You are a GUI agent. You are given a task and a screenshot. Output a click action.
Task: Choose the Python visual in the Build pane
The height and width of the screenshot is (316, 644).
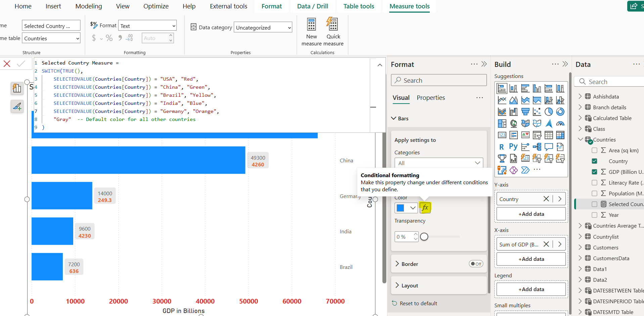click(513, 147)
